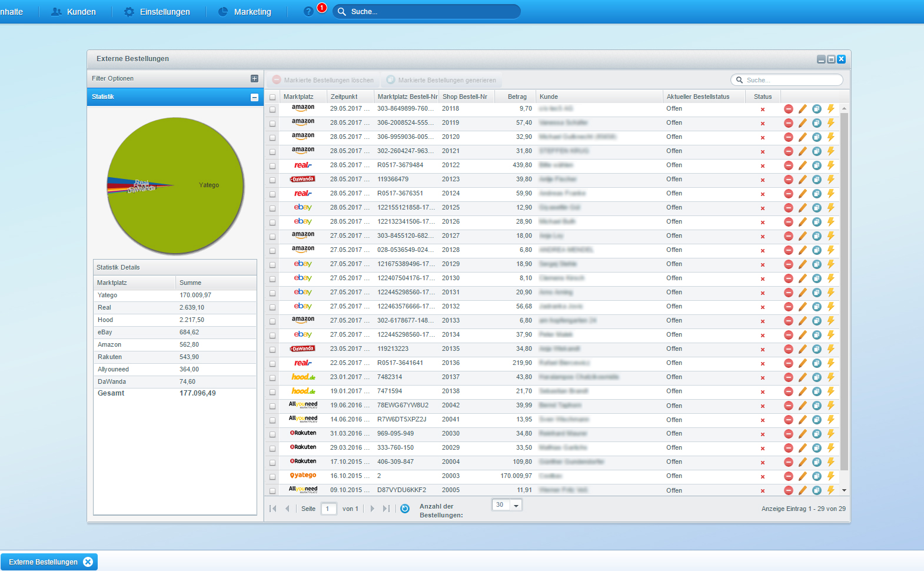The width and height of the screenshot is (924, 571).
Task: Click red delete icon for order 20118
Action: click(x=788, y=109)
